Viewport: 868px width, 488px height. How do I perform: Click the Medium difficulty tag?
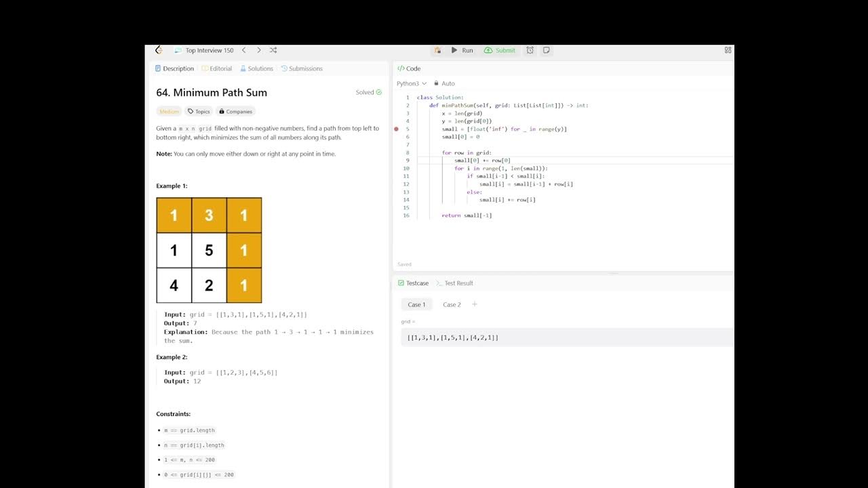pyautogui.click(x=169, y=112)
